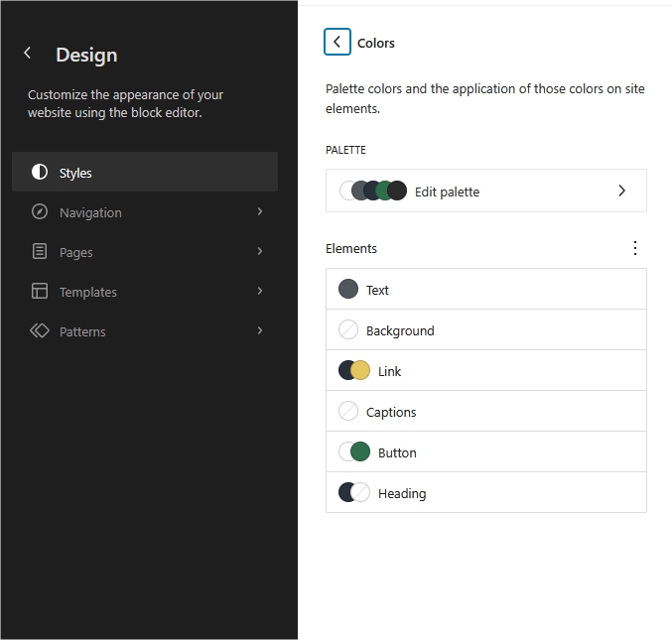This screenshot has width=672, height=640.
Task: Open the Text color element
Action: tap(485, 290)
